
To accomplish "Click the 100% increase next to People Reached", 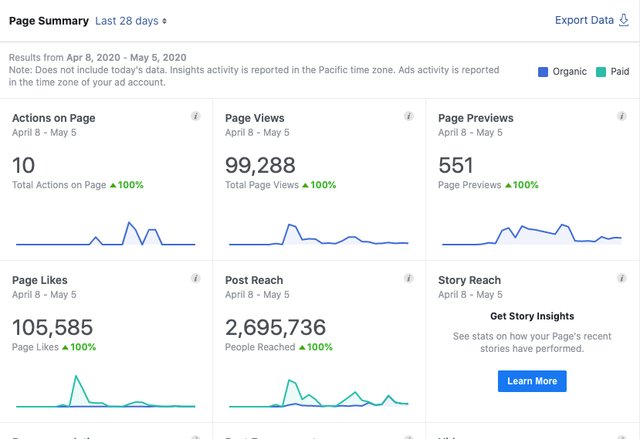I will (x=316, y=347).
